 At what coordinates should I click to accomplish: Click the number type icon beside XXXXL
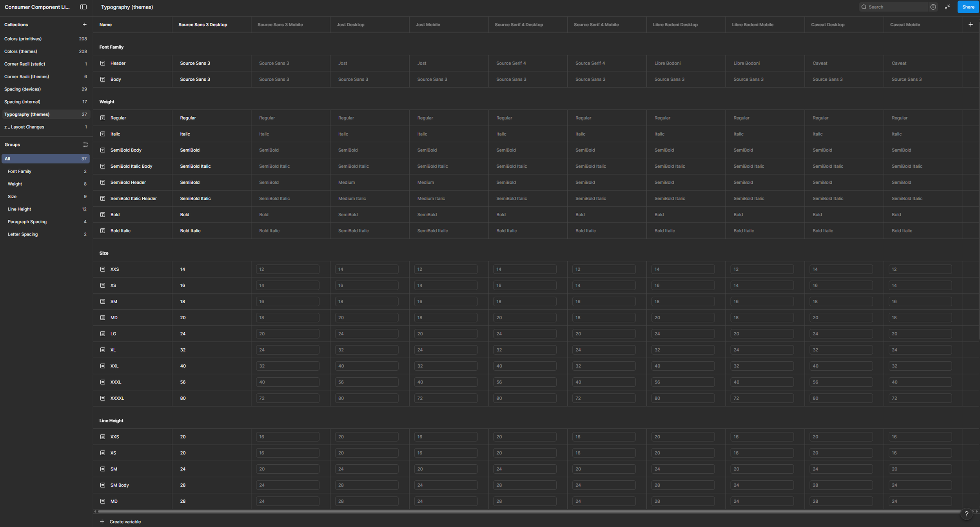tap(103, 398)
